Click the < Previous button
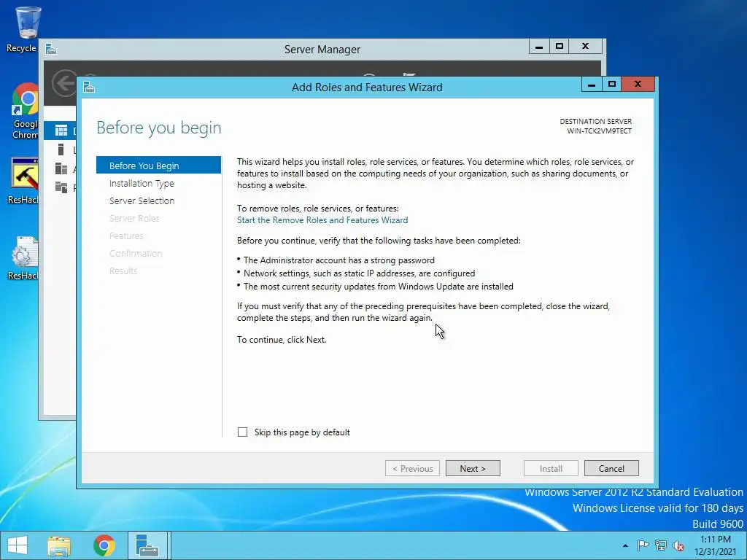 [x=412, y=468]
